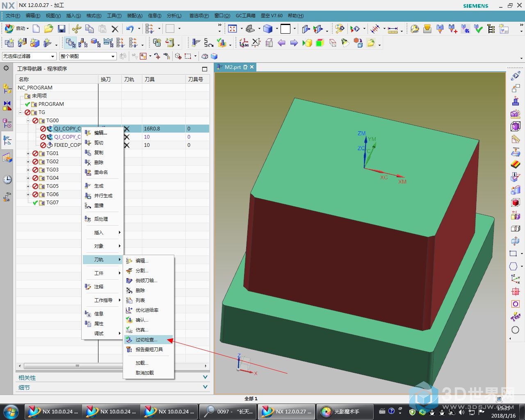
Task: Open the History clock icon in sidebar
Action: pos(7,179)
